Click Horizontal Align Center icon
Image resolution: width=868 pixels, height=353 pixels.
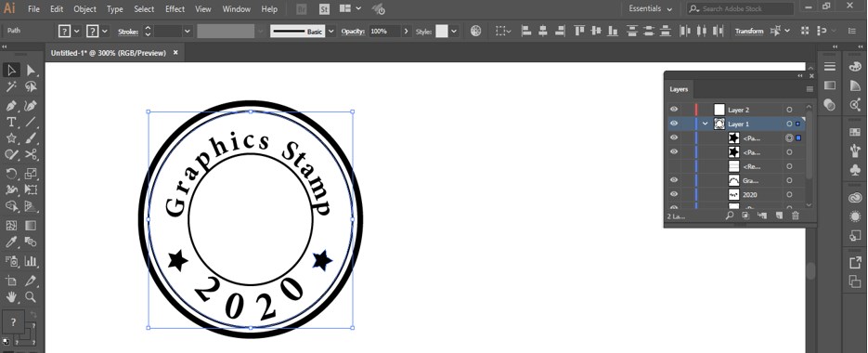click(543, 31)
